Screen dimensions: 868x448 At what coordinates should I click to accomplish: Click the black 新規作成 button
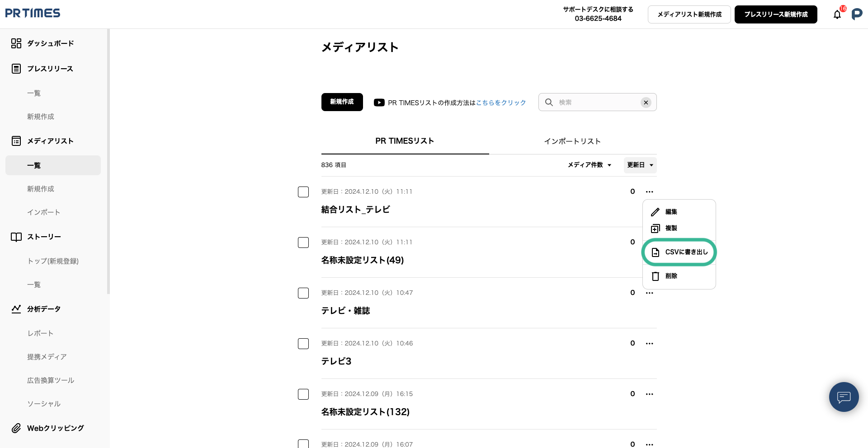[x=342, y=102]
